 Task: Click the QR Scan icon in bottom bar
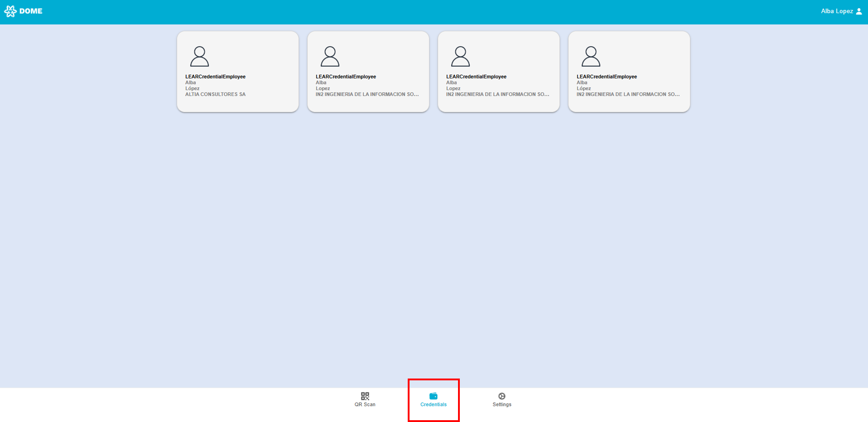click(365, 396)
